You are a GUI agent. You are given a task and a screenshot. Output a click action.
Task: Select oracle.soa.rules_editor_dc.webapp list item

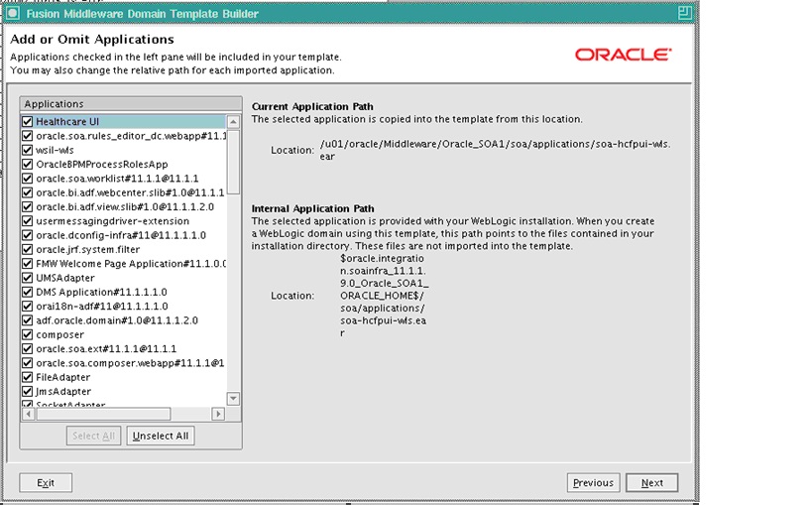pos(131,136)
